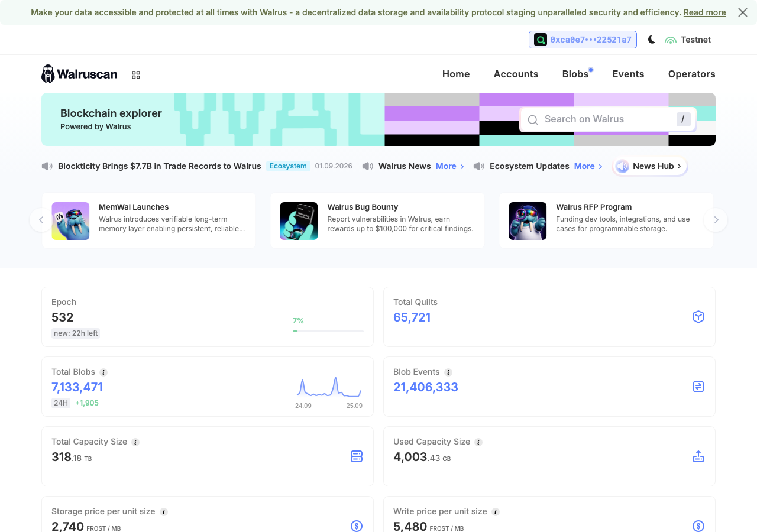Click info icon beside Blob Events
This screenshot has width=757, height=532.
[x=448, y=372]
